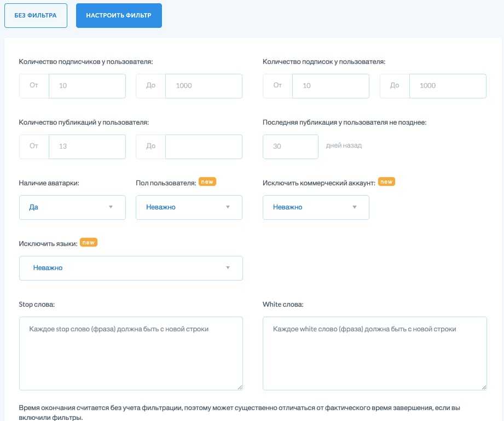Click the publications count 'От' field
Image resolution: width=504 pixels, height=421 pixels.
(x=87, y=147)
